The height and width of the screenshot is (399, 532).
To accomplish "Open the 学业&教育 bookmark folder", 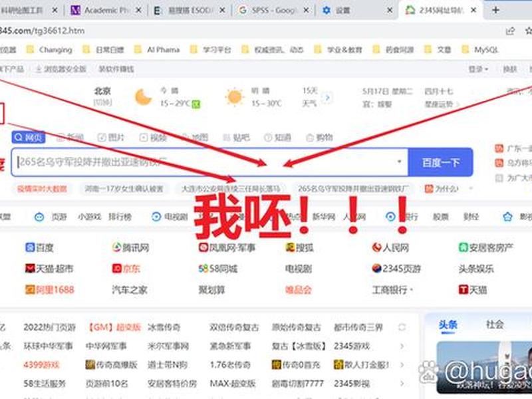I will [x=338, y=50].
